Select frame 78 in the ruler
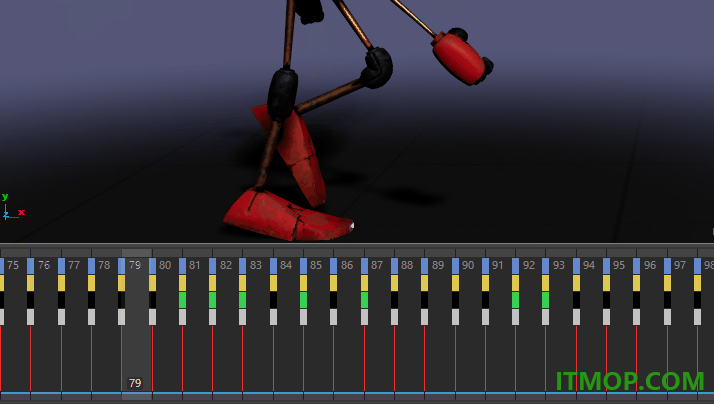 [104, 265]
